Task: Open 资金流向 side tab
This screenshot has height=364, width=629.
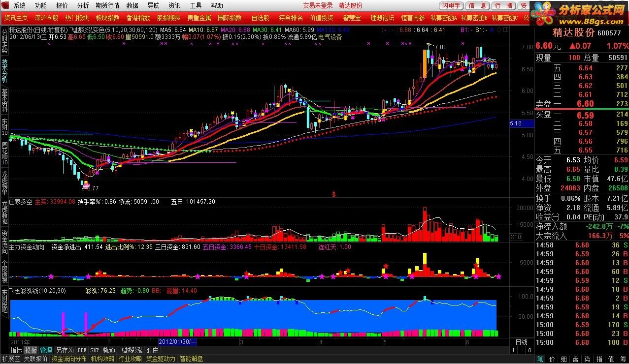Action: tap(4, 241)
